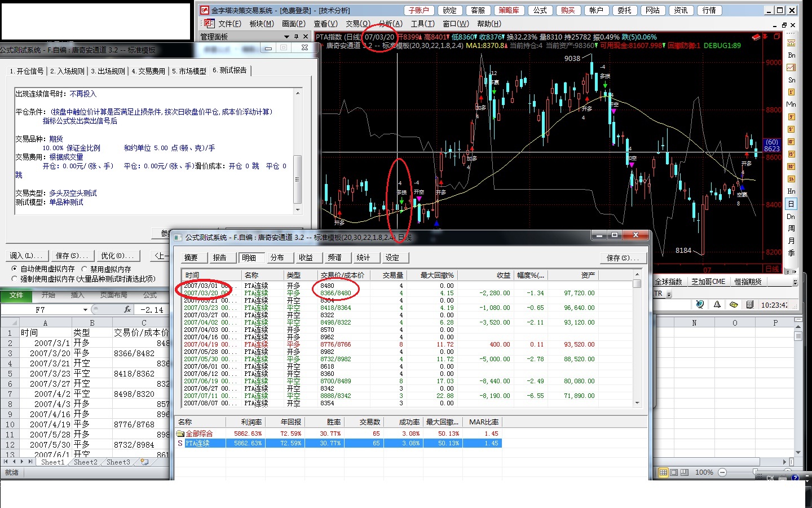Viewport: 812px width, 508px height.
Task: Click the Dn period button in chart sidebar
Action: coord(791,216)
